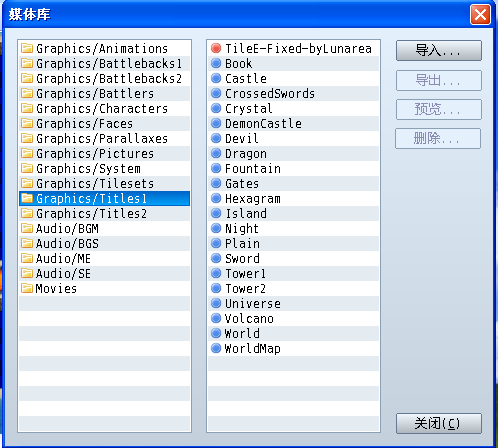Select the Graphics/Pictures folder name
498x448 pixels.
pos(95,154)
